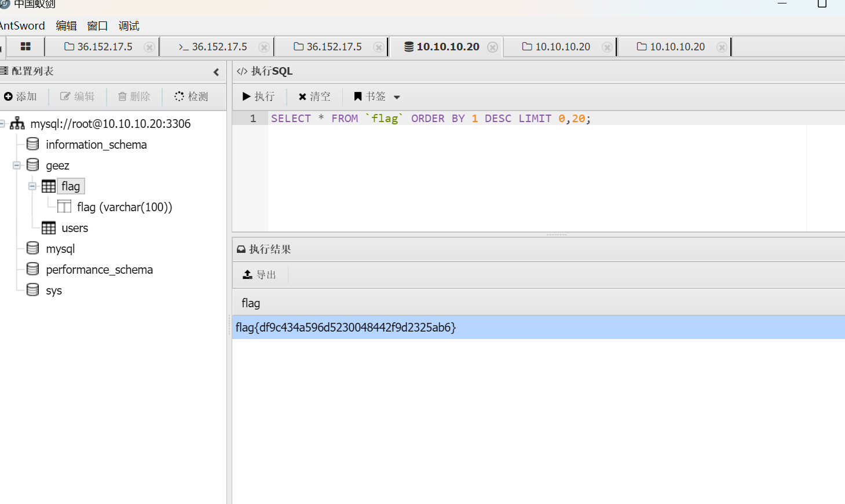Image resolution: width=845 pixels, height=504 pixels.
Task: Minimize the AntSword window
Action: 782,3
